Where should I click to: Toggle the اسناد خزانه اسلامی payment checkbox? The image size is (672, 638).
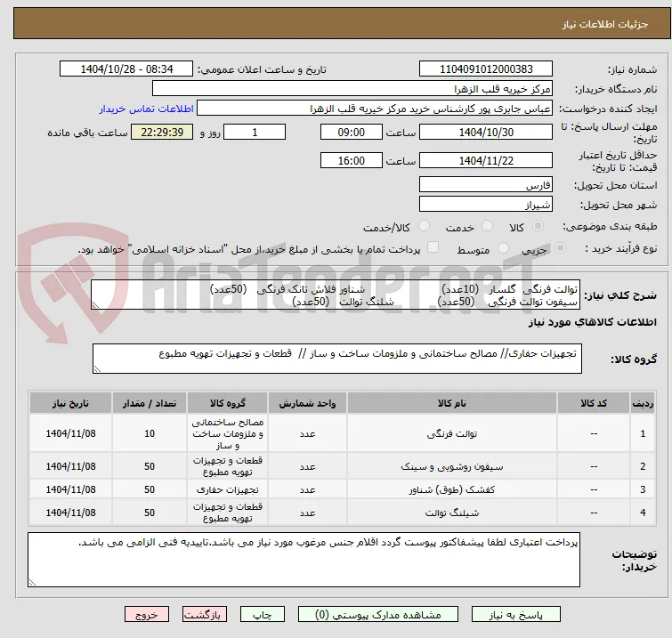(433, 247)
